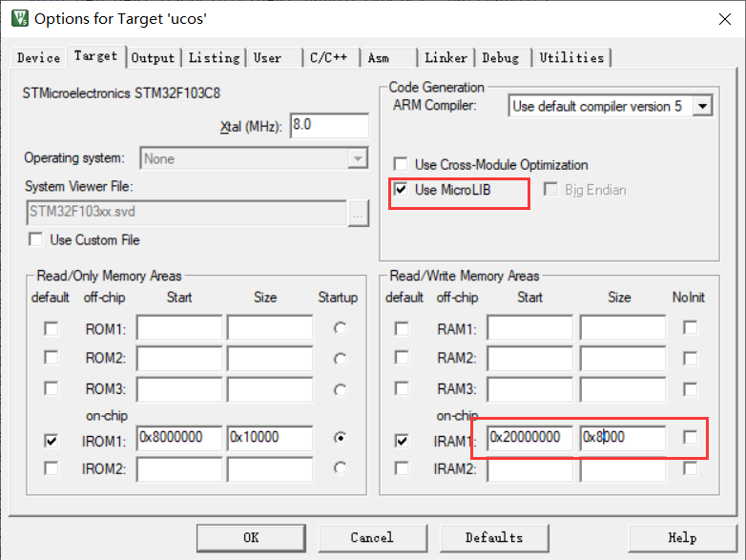The height and width of the screenshot is (560, 746).
Task: Open the Output tab
Action: [x=154, y=58]
